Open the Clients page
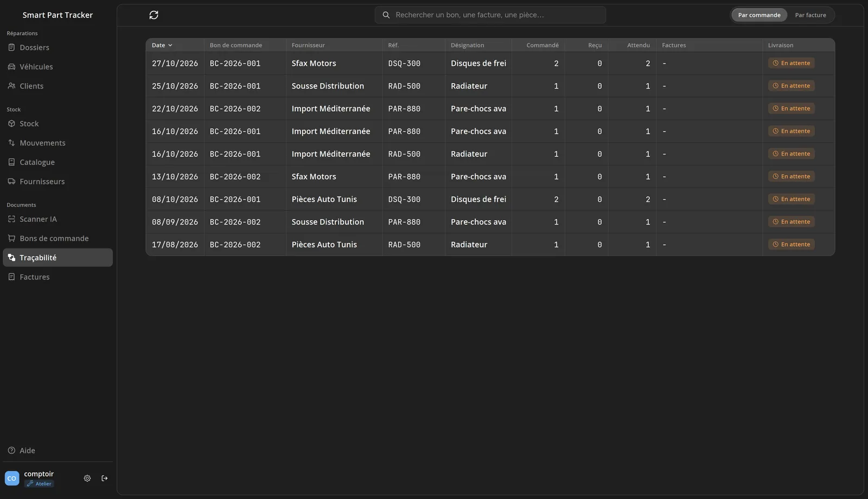This screenshot has width=868, height=499. coord(58,86)
